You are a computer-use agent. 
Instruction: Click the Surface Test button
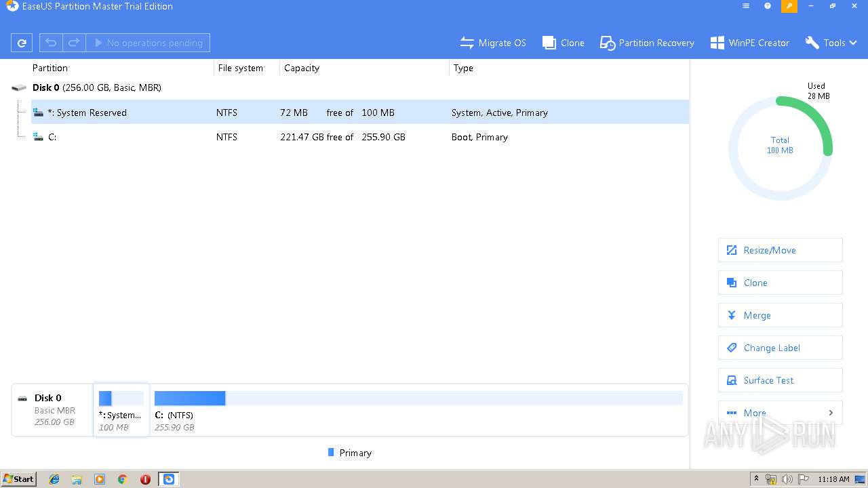(781, 380)
